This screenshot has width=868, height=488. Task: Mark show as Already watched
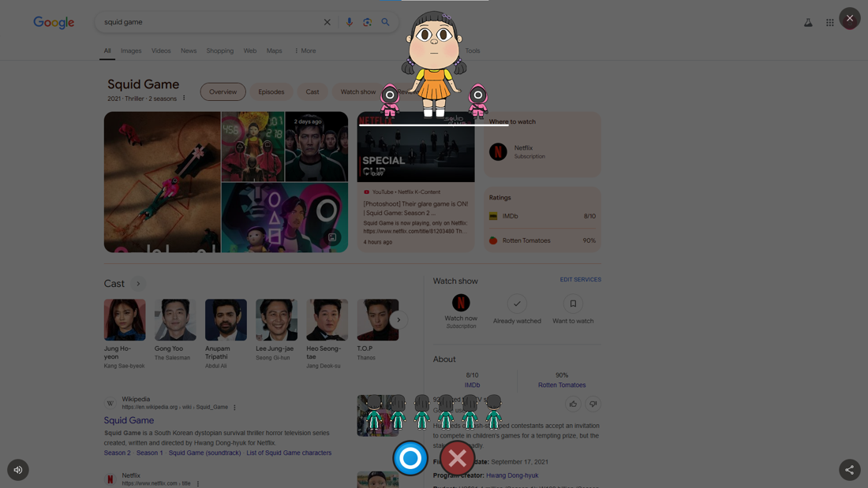pos(517,304)
